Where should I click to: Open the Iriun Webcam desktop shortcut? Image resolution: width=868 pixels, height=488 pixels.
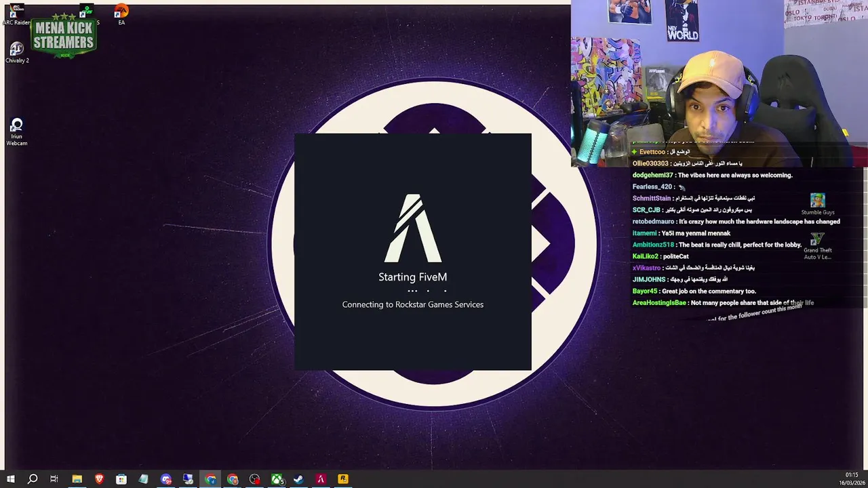[17, 132]
